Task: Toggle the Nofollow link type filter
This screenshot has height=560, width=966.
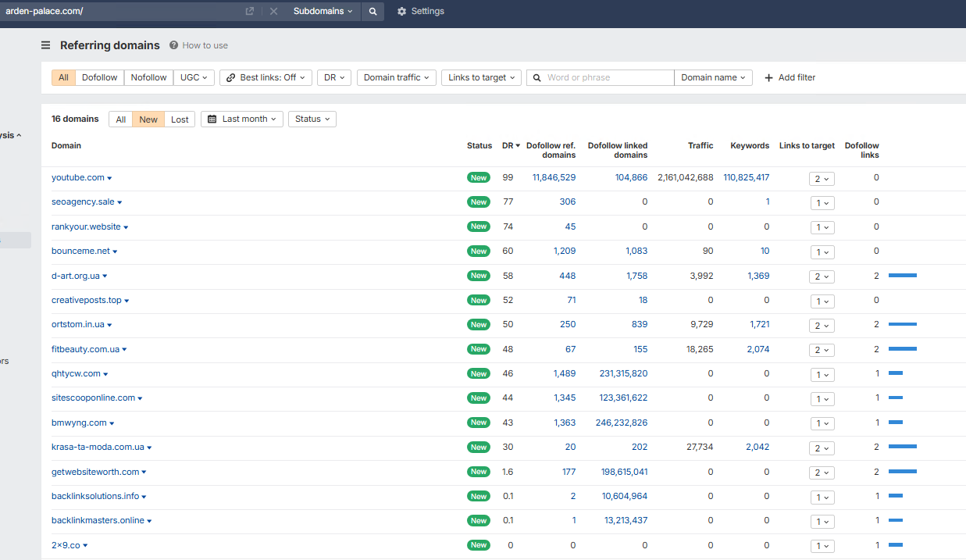Action: pyautogui.click(x=148, y=77)
